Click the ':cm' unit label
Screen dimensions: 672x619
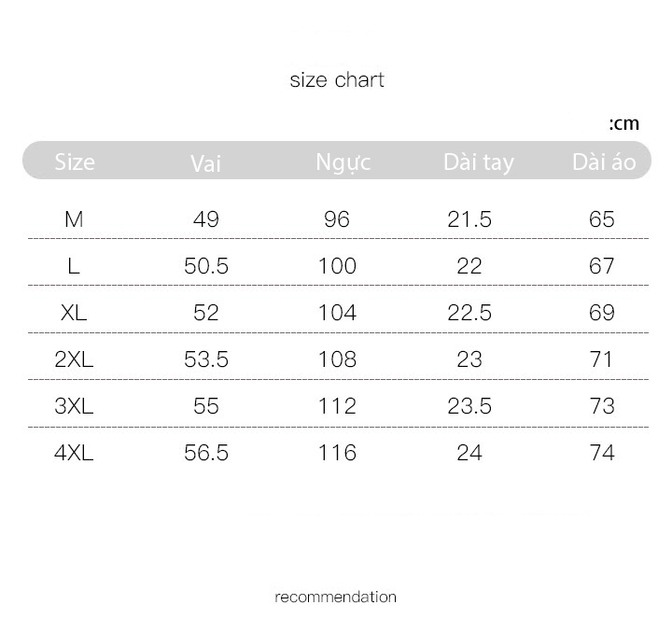point(624,124)
